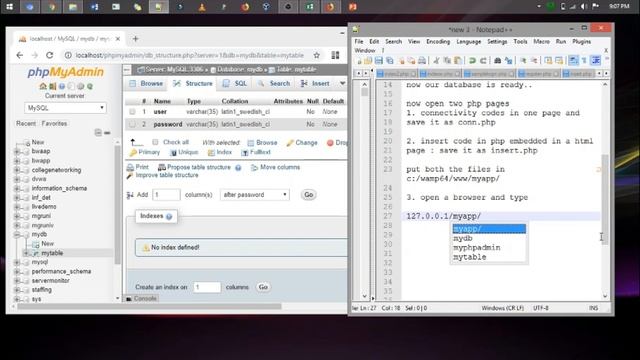
Task: Switch to phpMyAdmin Insert tab
Action: tap(315, 83)
